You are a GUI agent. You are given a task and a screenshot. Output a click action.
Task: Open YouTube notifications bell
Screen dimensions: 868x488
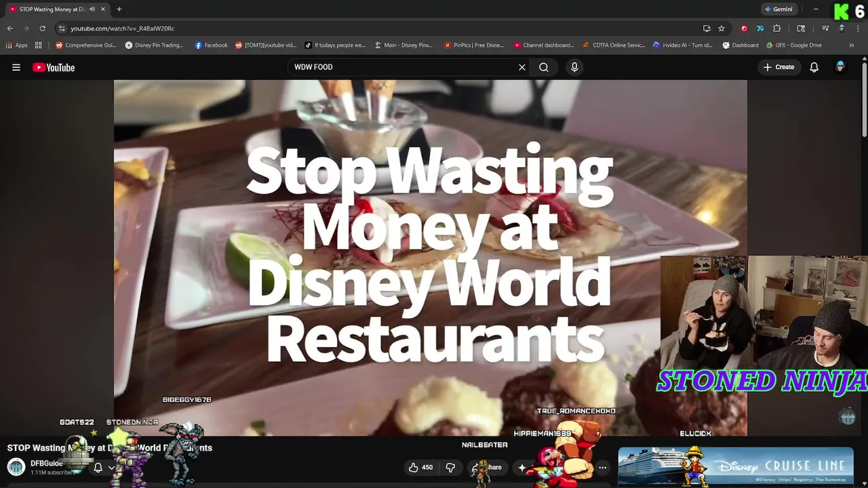coord(814,67)
